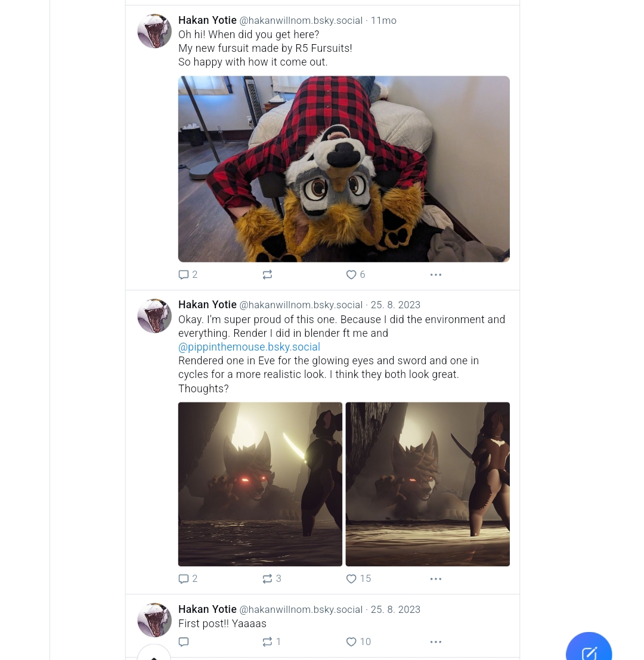The height and width of the screenshot is (660, 644).
Task: Open more options on the Blender render post
Action: point(436,579)
